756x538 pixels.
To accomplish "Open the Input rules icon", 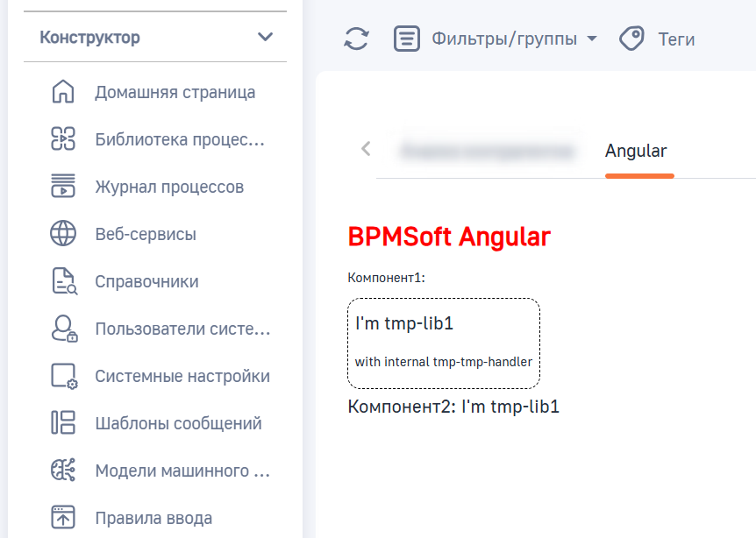I will (63, 518).
